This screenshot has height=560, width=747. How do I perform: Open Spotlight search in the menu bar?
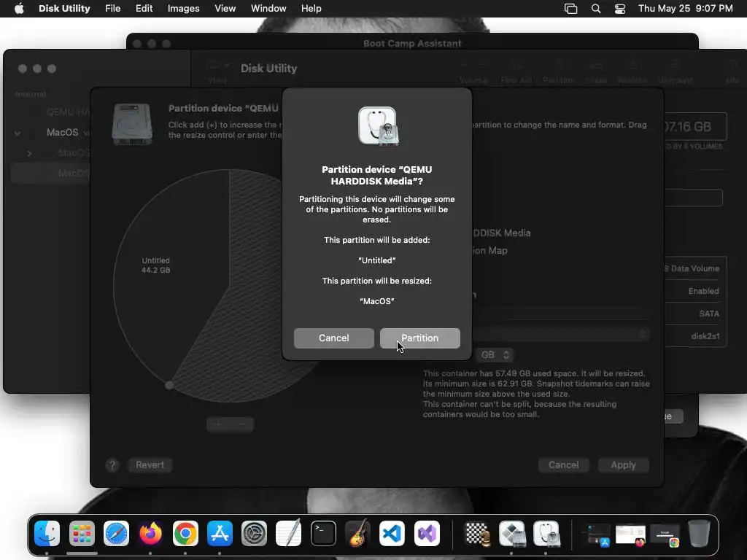pyautogui.click(x=595, y=9)
